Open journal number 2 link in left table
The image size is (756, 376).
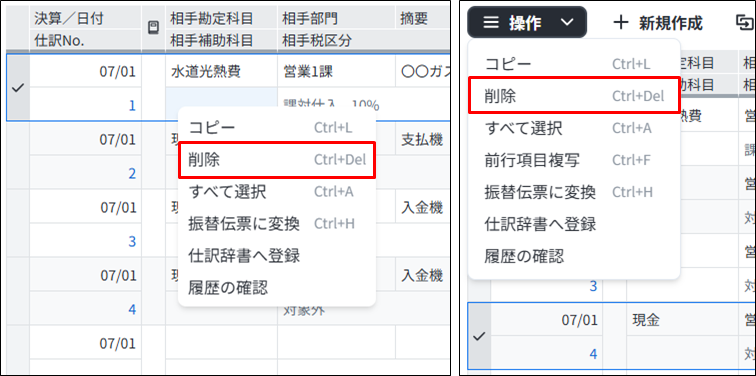coord(132,174)
